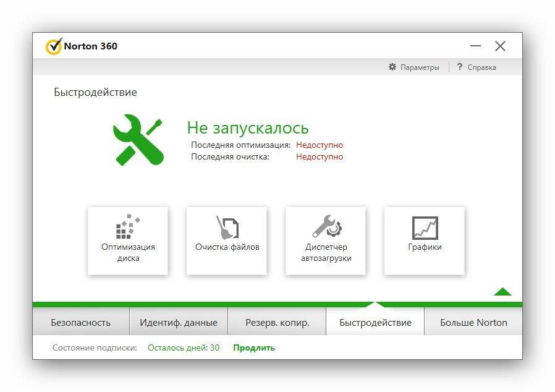Open the Диспетчер автозагрузки tile label
The height and width of the screenshot is (392, 555).
326,252
